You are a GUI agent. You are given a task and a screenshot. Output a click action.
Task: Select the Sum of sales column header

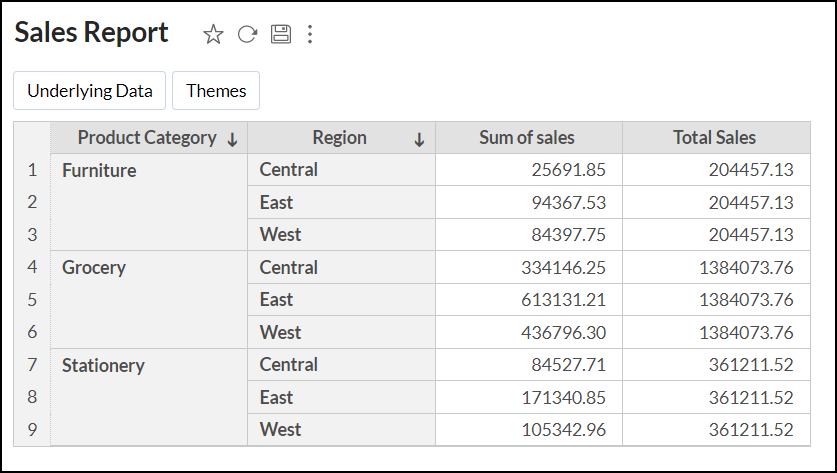[527, 138]
